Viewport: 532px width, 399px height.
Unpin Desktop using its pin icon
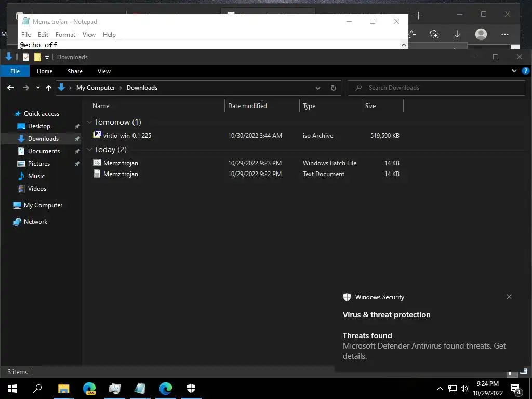point(77,126)
